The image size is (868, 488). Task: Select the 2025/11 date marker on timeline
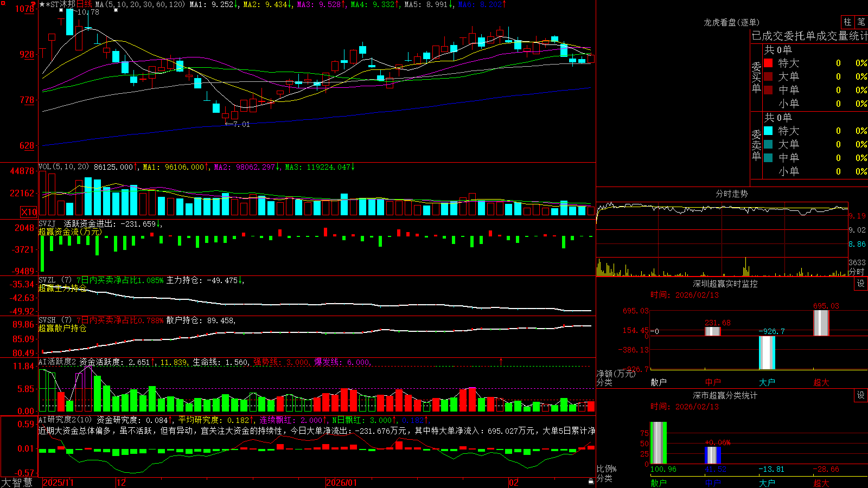click(x=58, y=483)
